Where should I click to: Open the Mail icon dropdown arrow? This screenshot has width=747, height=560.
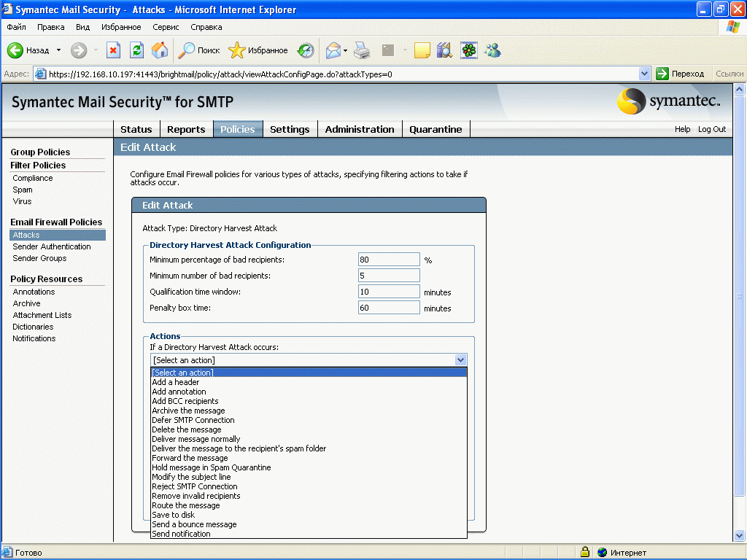345,50
